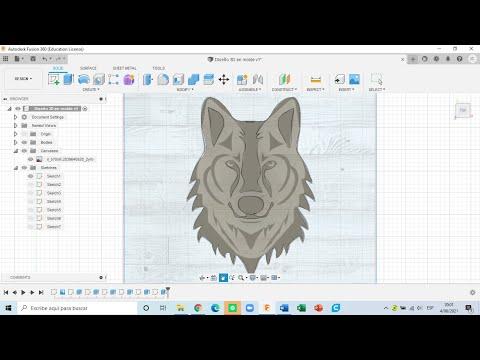
Task: Select the window Select tool
Action: coord(377,79)
